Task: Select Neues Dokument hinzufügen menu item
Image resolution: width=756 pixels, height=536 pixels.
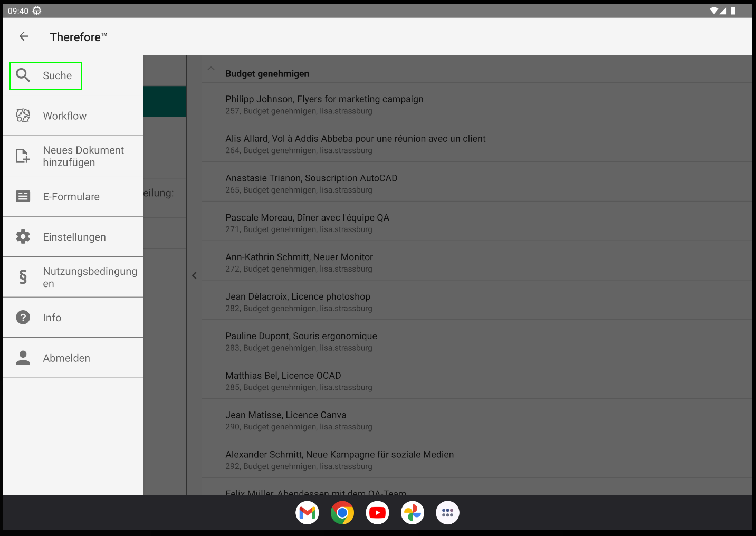Action: point(83,156)
